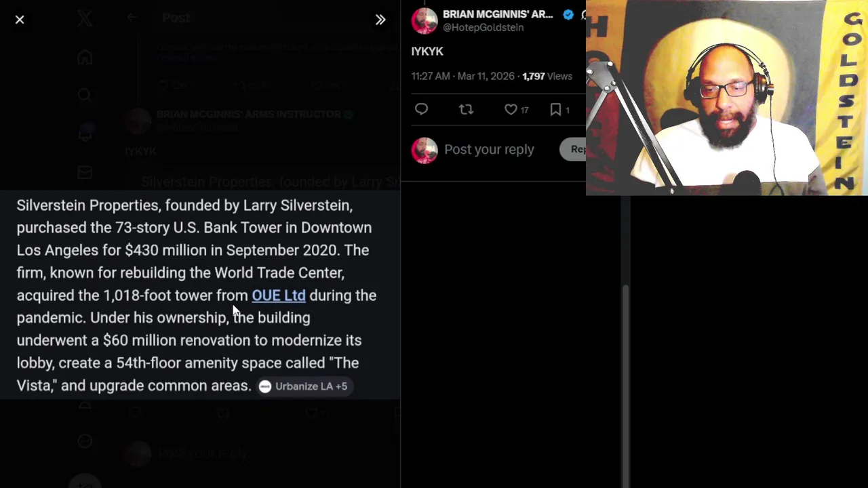Open the @HotepGoldstein profile handle
This screenshot has width=868, height=488.
point(483,28)
